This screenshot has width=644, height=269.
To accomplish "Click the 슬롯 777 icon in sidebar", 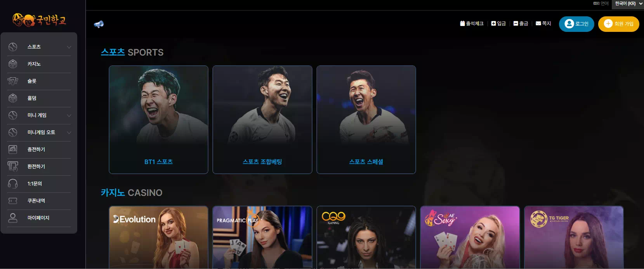I will [x=13, y=81].
